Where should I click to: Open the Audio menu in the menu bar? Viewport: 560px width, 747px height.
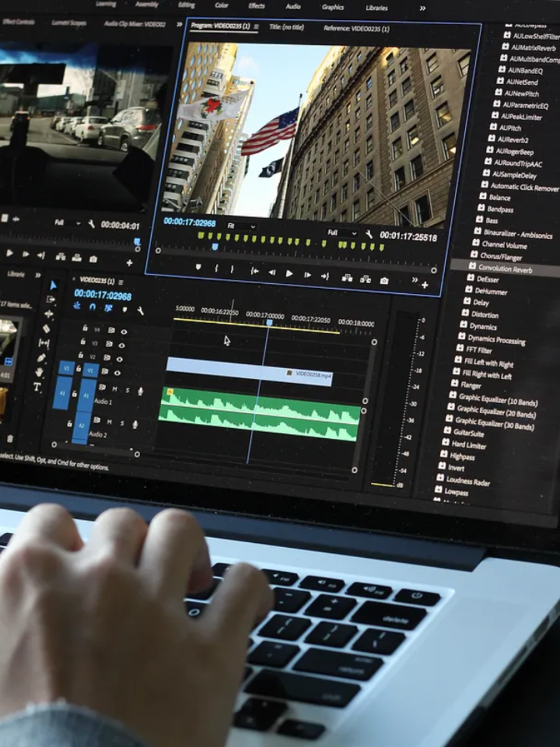(292, 7)
